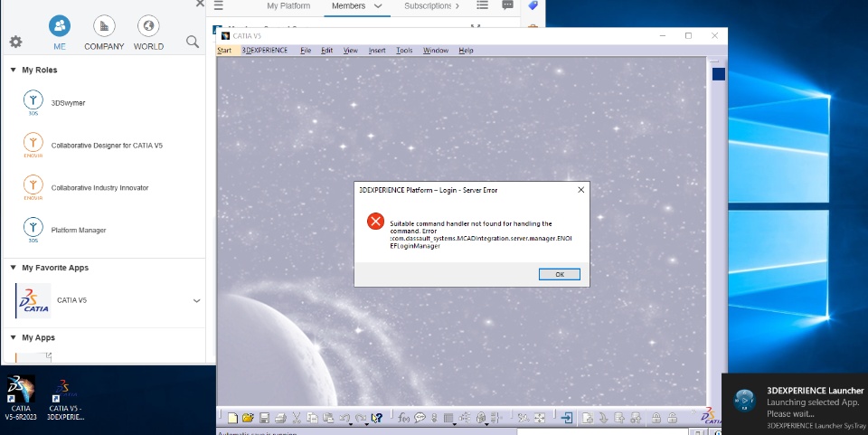Viewport: 868px width, 435px height.
Task: Open the Start menu in CATIA V5
Action: (224, 51)
